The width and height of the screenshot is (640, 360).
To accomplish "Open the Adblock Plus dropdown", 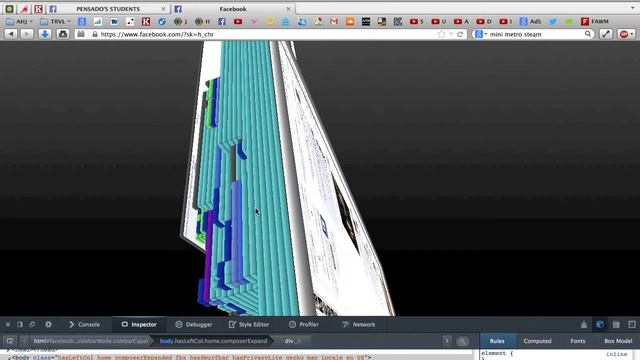I will coord(626,34).
